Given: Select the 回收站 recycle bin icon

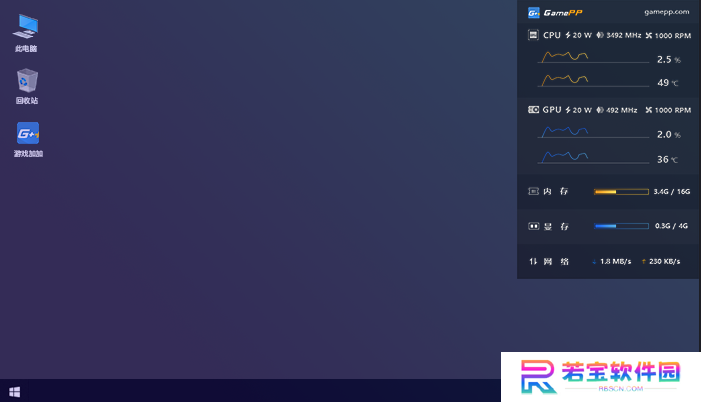Looking at the screenshot, I should pyautogui.click(x=27, y=86).
